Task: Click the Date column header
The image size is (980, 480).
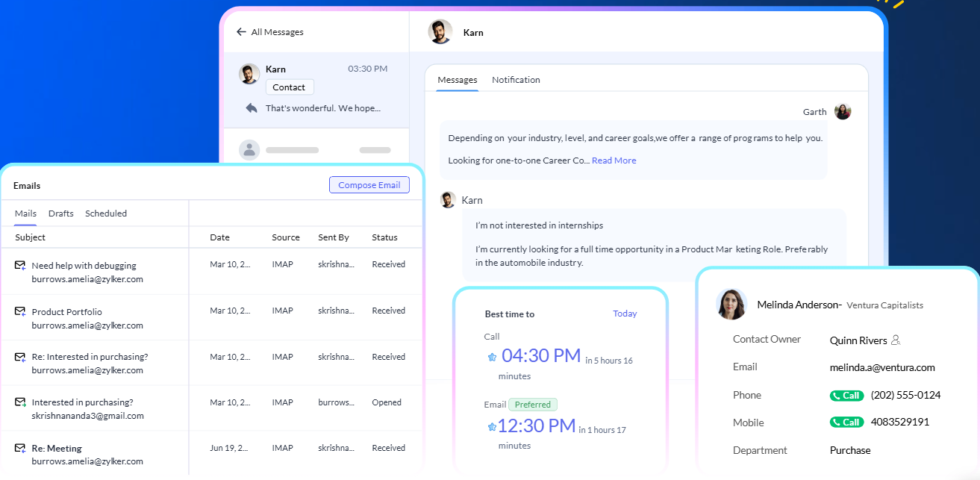Action: 219,237
